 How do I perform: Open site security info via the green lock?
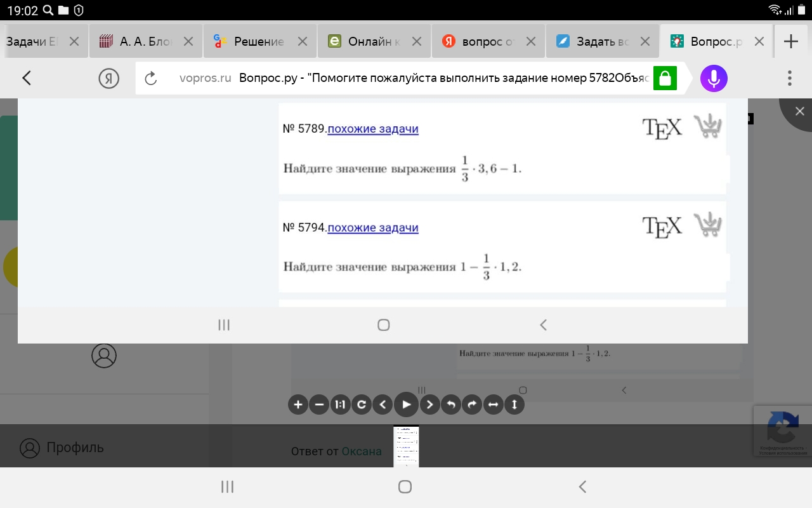coord(665,77)
